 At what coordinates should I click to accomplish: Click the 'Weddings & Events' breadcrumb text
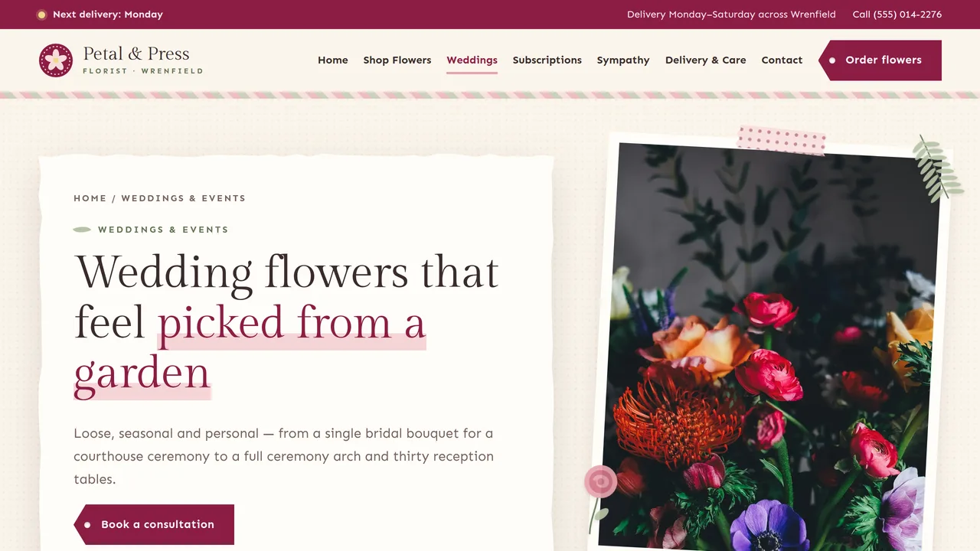[x=184, y=198]
